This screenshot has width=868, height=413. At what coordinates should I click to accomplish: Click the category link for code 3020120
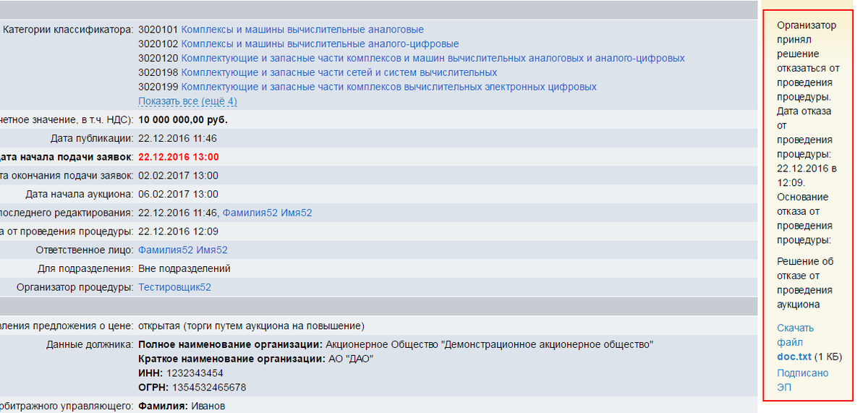pos(433,58)
